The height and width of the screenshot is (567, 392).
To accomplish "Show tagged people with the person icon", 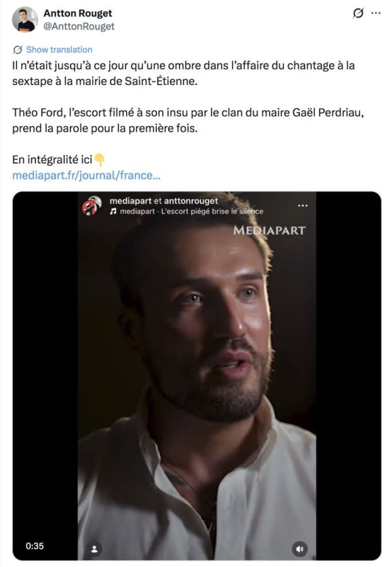I will pyautogui.click(x=95, y=548).
